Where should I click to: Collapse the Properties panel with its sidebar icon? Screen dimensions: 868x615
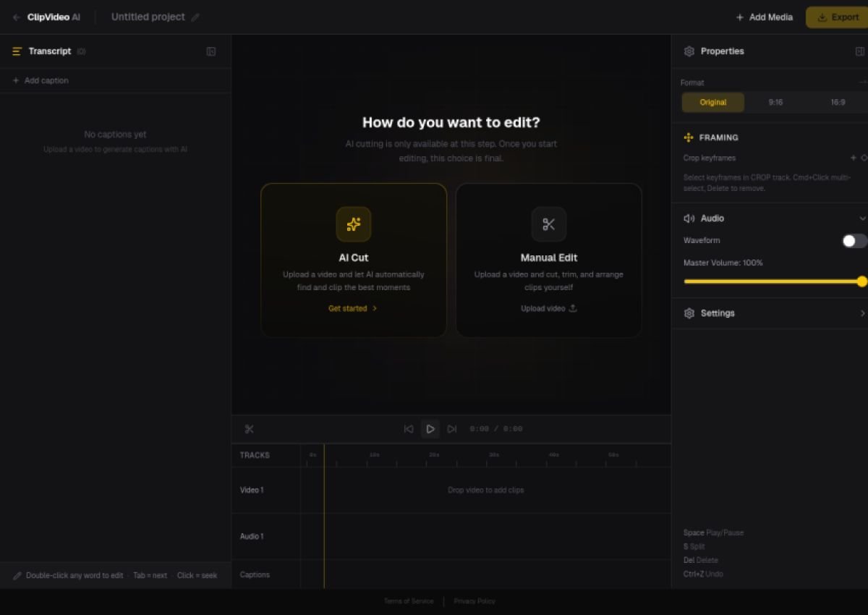coord(860,51)
